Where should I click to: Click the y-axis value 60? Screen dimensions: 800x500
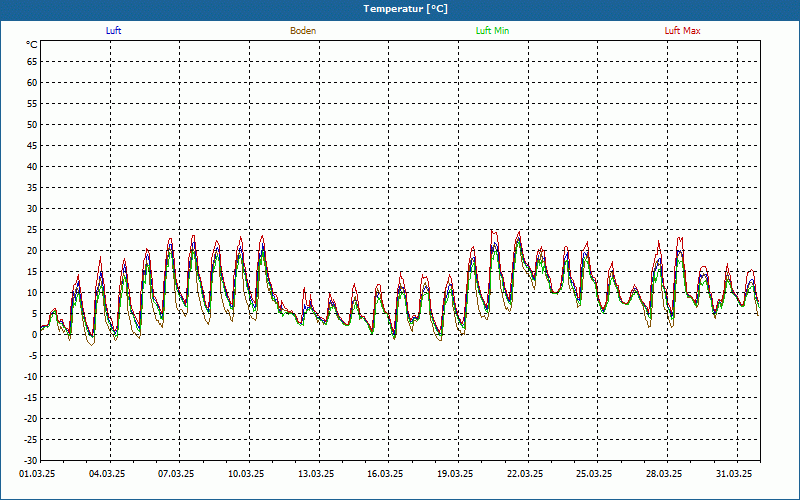[x=32, y=83]
